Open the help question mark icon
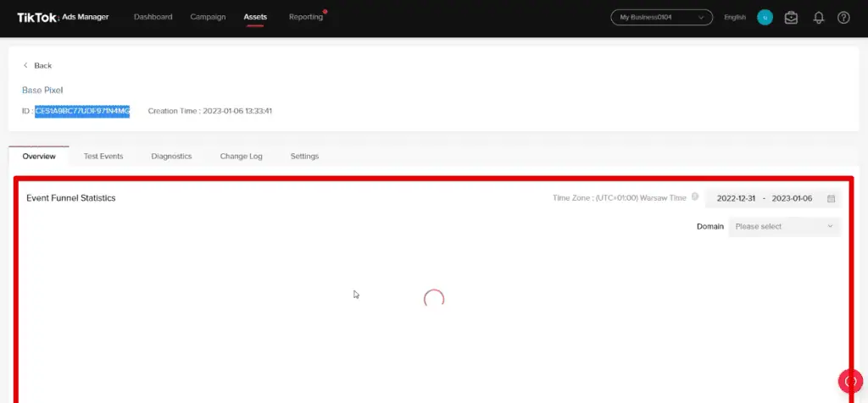 coord(843,18)
